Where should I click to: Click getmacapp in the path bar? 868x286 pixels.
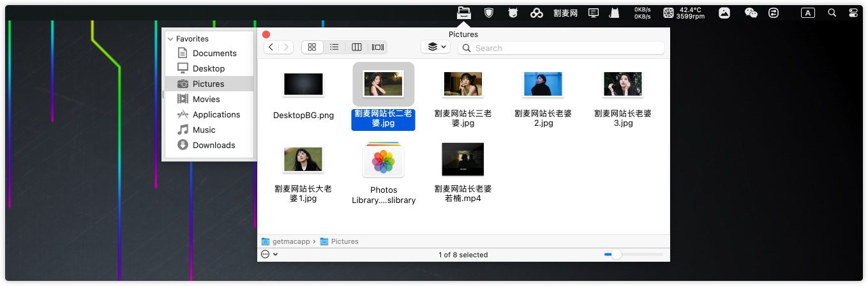click(286, 241)
